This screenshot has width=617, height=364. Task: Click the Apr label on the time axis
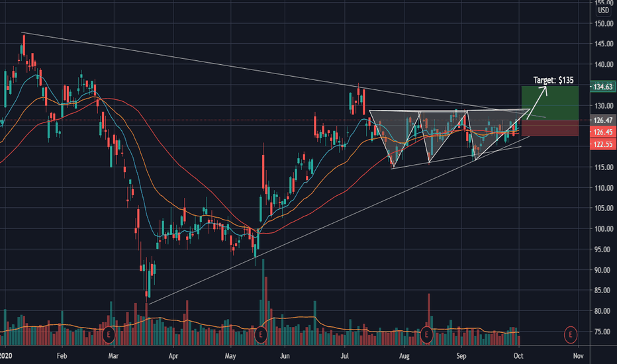click(x=173, y=356)
